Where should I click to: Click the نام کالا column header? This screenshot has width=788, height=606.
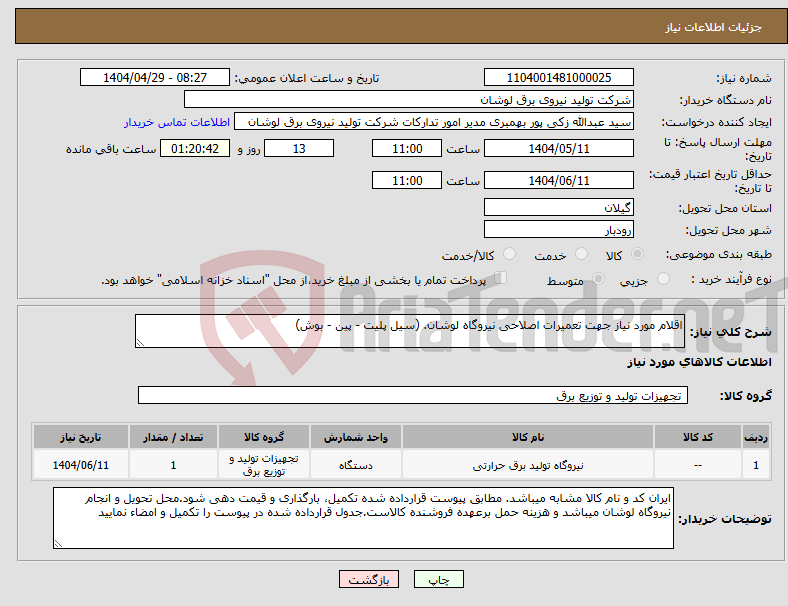(528, 437)
